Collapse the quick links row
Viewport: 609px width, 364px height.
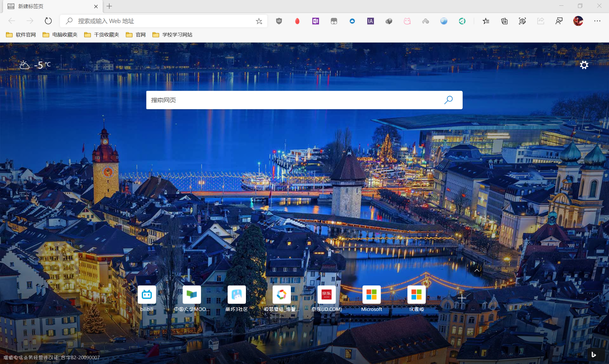pyautogui.click(x=477, y=270)
